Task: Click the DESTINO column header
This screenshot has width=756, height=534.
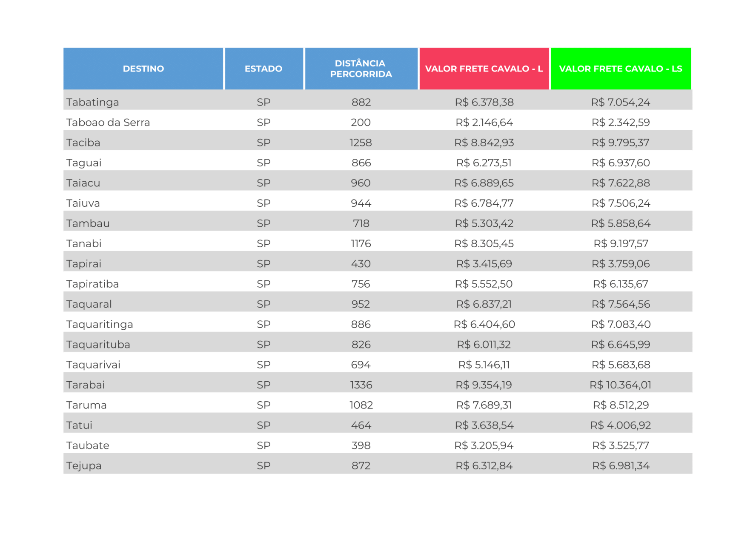Action: 143,69
